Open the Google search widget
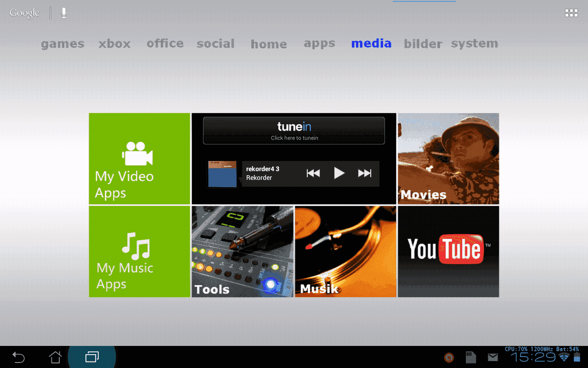 coord(24,13)
